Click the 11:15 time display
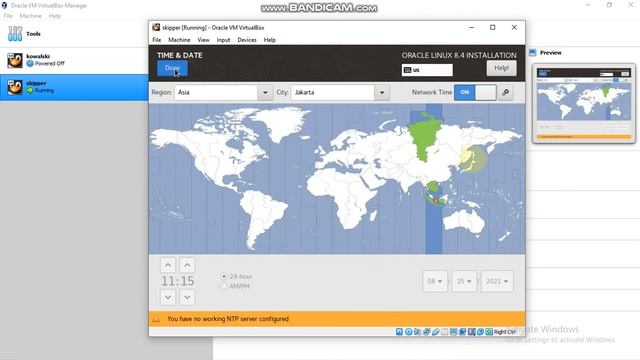 coord(178,281)
